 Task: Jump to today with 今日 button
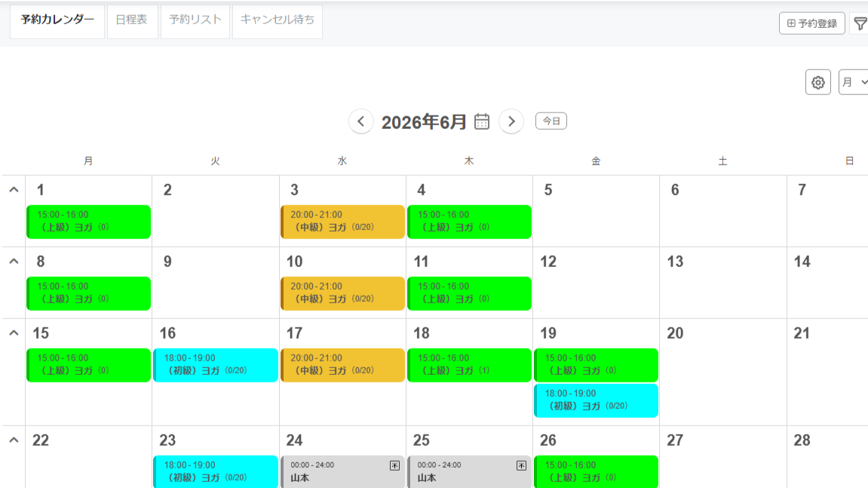pyautogui.click(x=551, y=121)
